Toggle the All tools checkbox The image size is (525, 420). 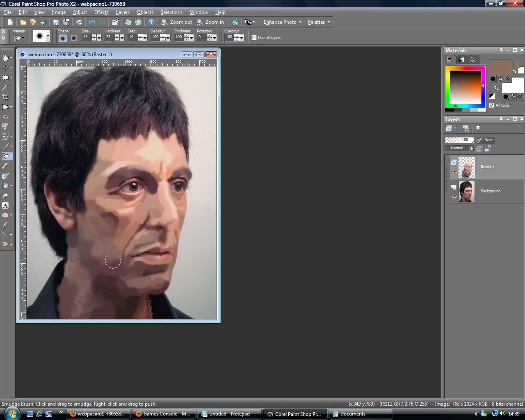coord(492,105)
